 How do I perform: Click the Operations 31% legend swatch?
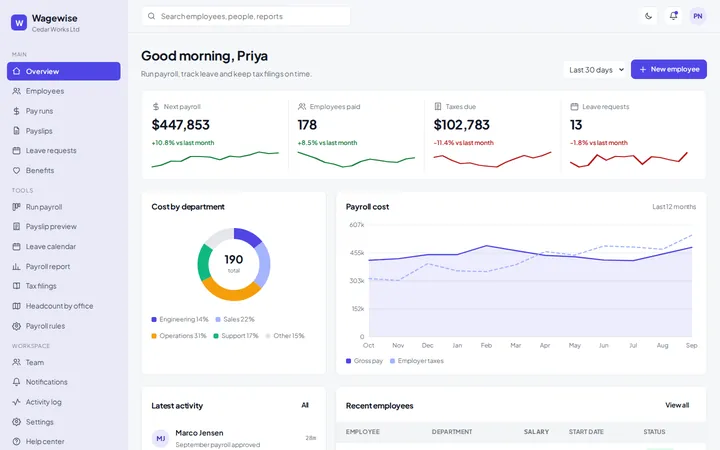point(154,336)
